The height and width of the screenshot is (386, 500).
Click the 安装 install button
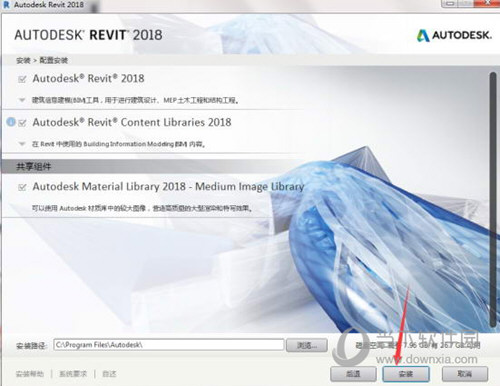click(x=406, y=374)
